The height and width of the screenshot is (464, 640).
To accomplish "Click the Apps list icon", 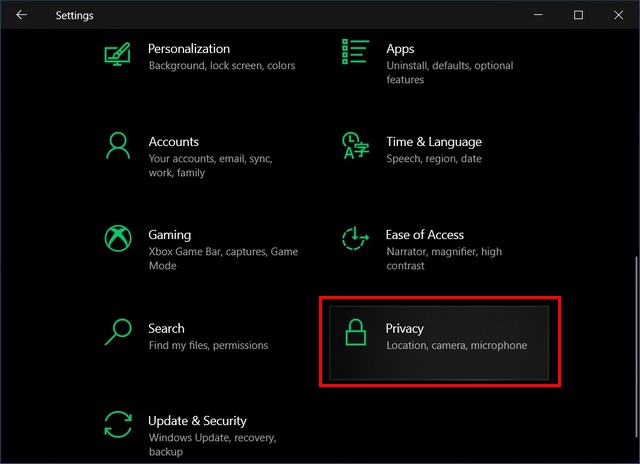I will 356,51.
